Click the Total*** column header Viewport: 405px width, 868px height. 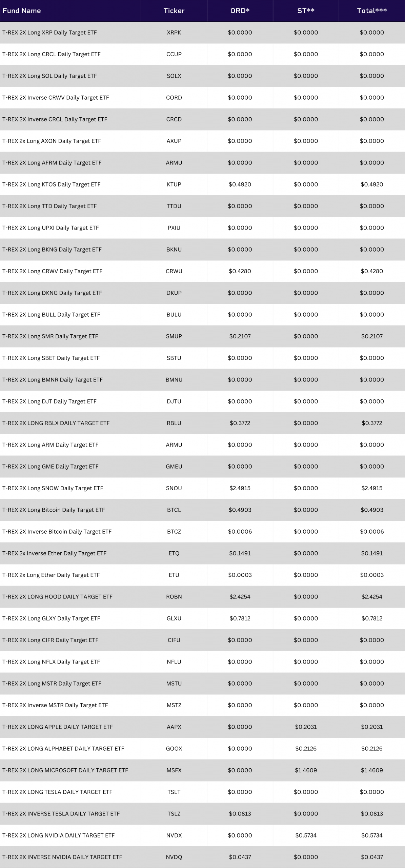(372, 11)
